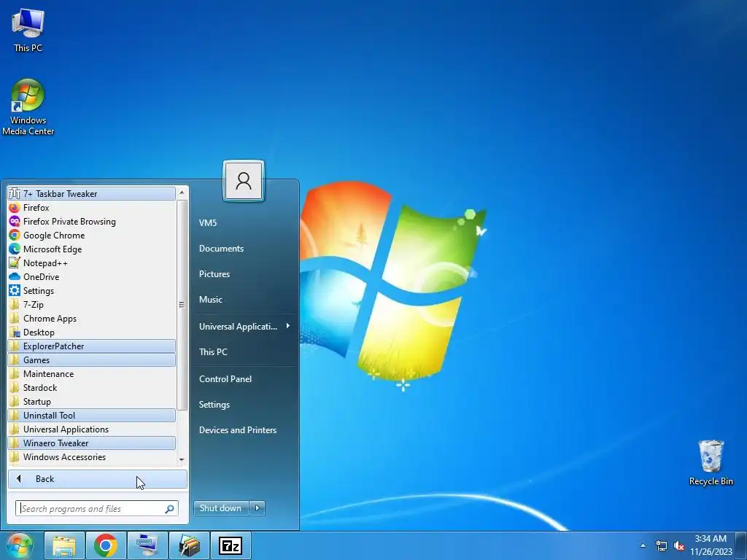Show hidden tray icons arrow
747x560 pixels.
pos(643,545)
